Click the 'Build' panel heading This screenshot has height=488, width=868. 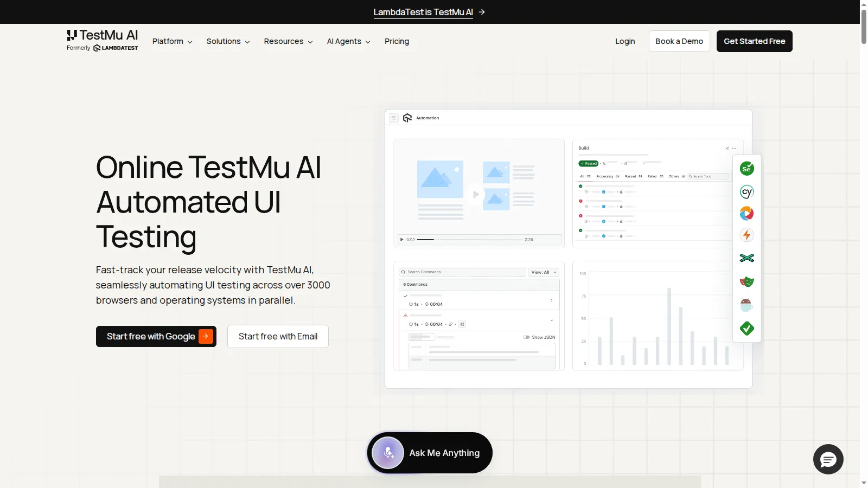(x=584, y=148)
